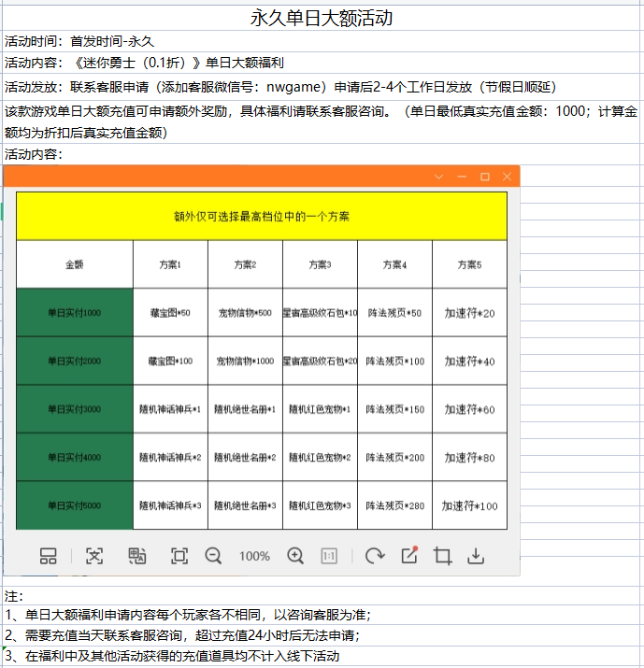The height and width of the screenshot is (668, 644).
Task: Click the 随机红色宠物*3 cell
Action: [x=320, y=505]
